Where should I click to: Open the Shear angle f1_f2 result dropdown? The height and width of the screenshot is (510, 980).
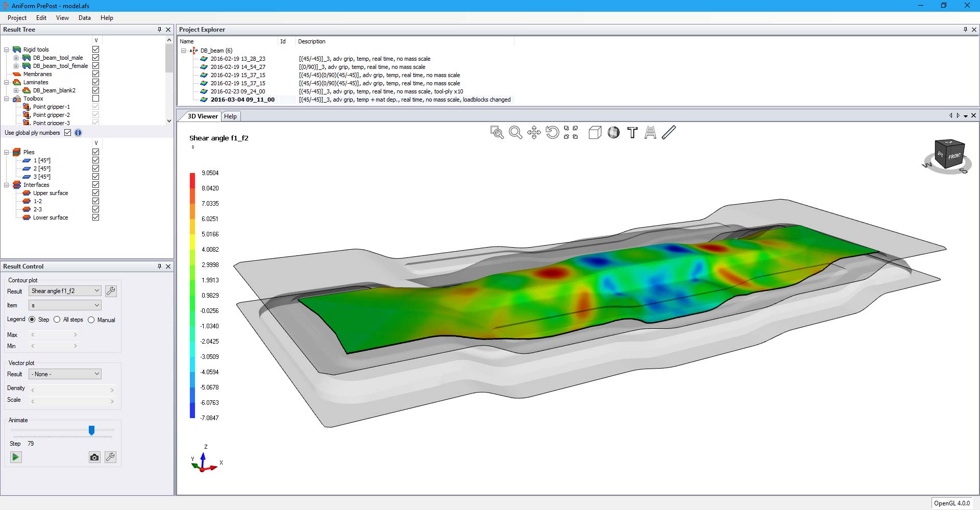(x=65, y=291)
